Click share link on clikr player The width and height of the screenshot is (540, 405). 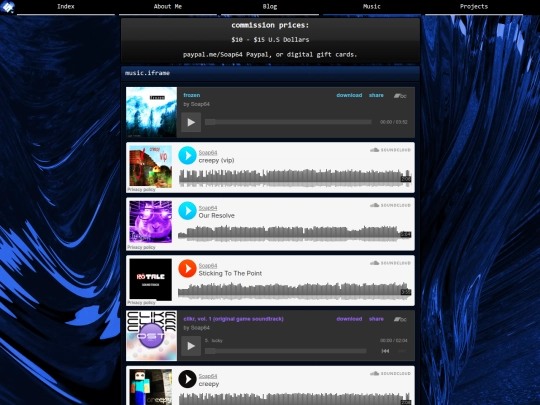376,319
